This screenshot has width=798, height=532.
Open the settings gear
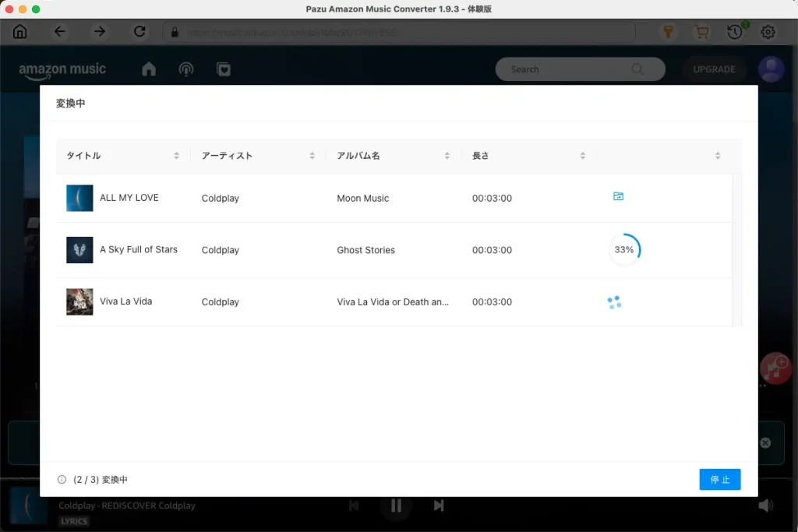[768, 32]
